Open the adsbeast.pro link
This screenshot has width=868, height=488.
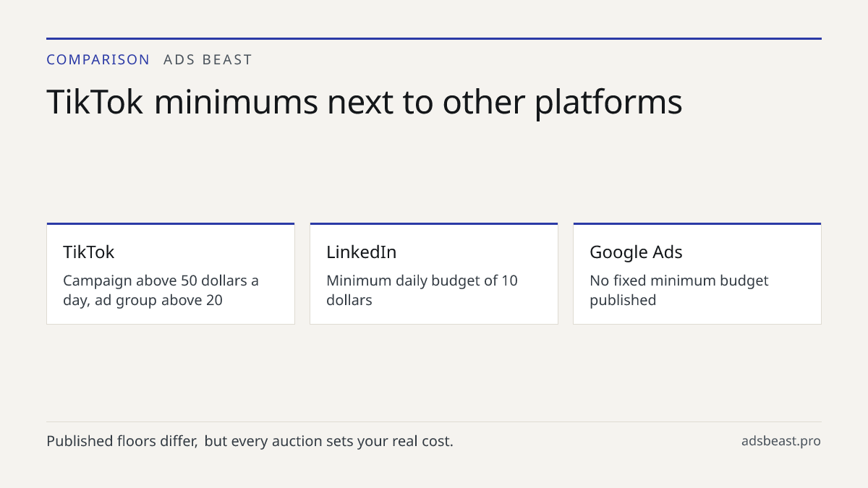(x=780, y=441)
